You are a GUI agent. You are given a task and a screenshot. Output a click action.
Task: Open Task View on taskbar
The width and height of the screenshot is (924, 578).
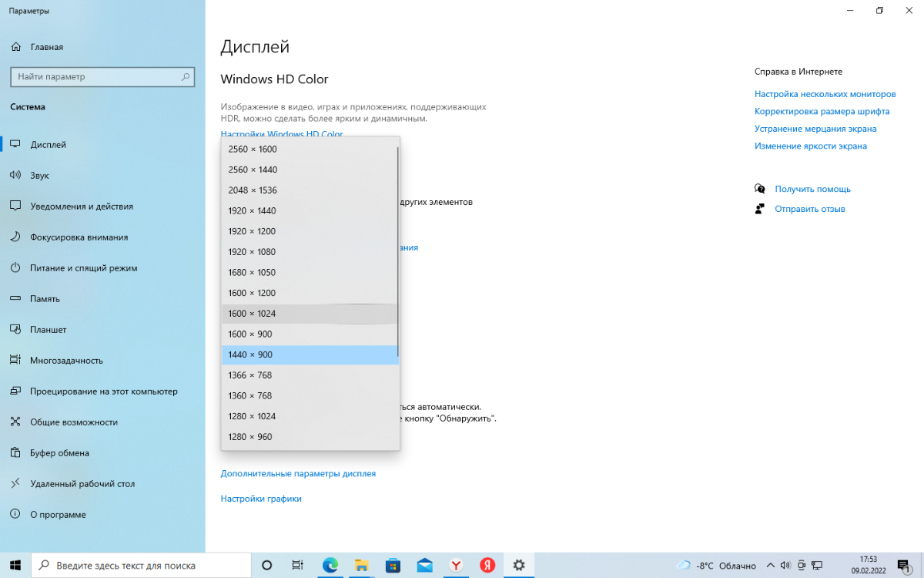click(298, 565)
